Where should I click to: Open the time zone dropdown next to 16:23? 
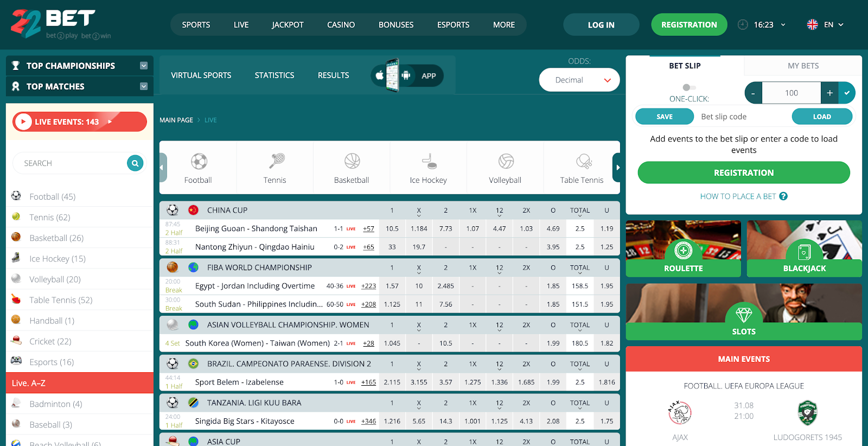click(x=783, y=24)
